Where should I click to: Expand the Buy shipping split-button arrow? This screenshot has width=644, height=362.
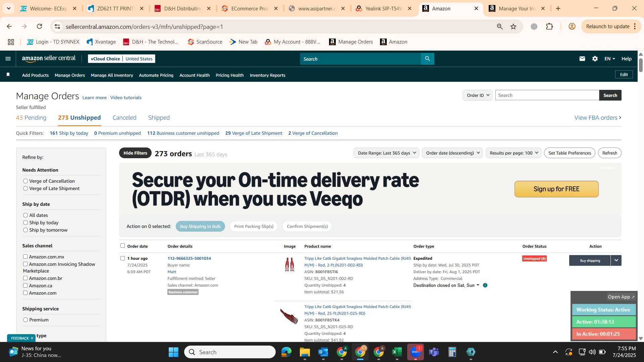coord(616,260)
